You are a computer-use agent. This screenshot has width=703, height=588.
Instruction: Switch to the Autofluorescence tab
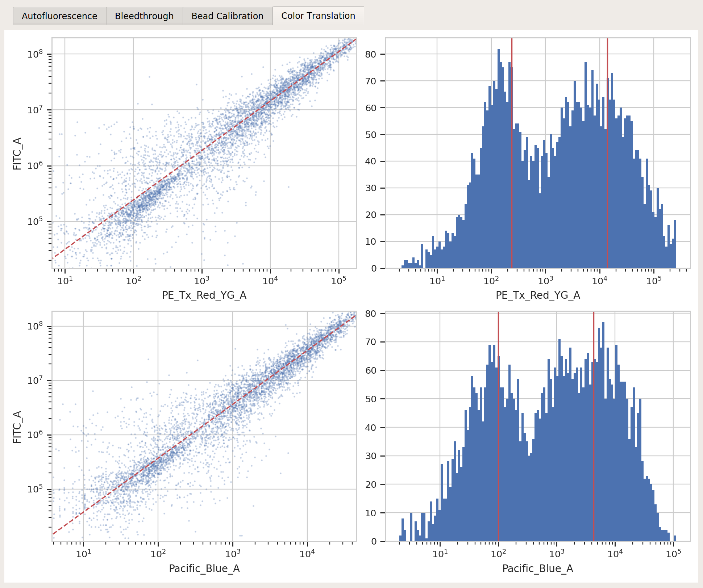click(x=59, y=16)
